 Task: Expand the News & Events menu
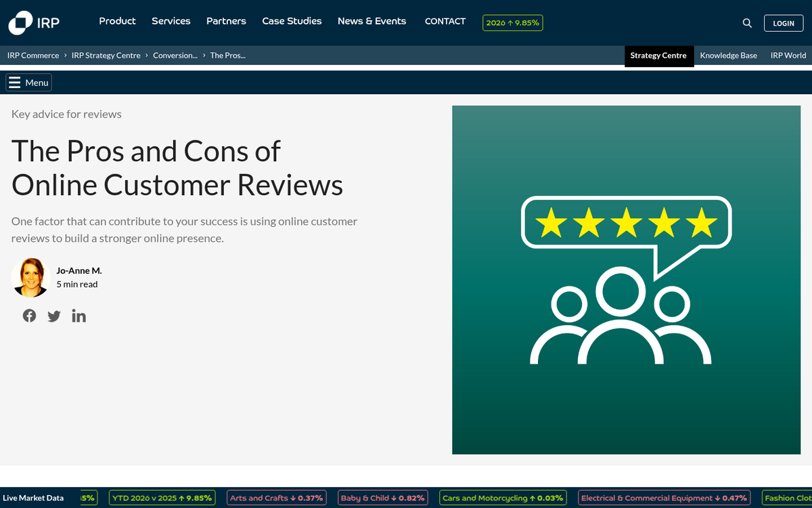pyautogui.click(x=371, y=21)
